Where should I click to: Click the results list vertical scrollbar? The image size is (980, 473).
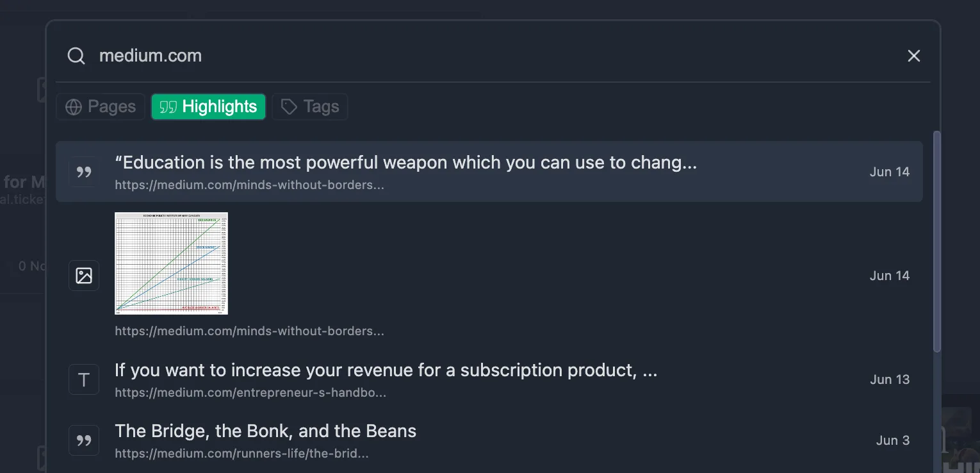click(x=936, y=242)
